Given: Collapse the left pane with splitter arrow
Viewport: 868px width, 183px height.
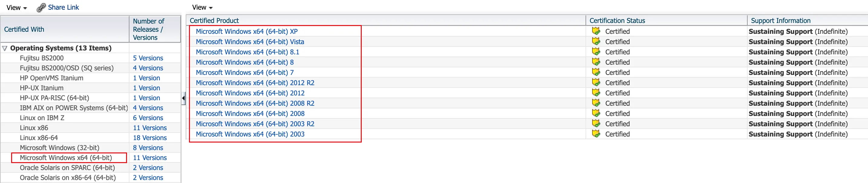Looking at the screenshot, I should pyautogui.click(x=183, y=98).
